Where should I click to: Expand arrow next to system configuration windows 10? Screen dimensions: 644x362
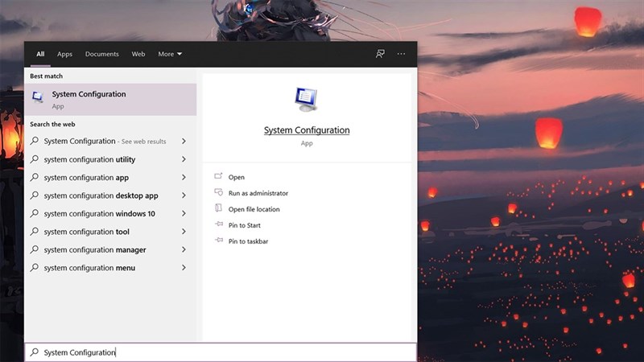click(184, 214)
